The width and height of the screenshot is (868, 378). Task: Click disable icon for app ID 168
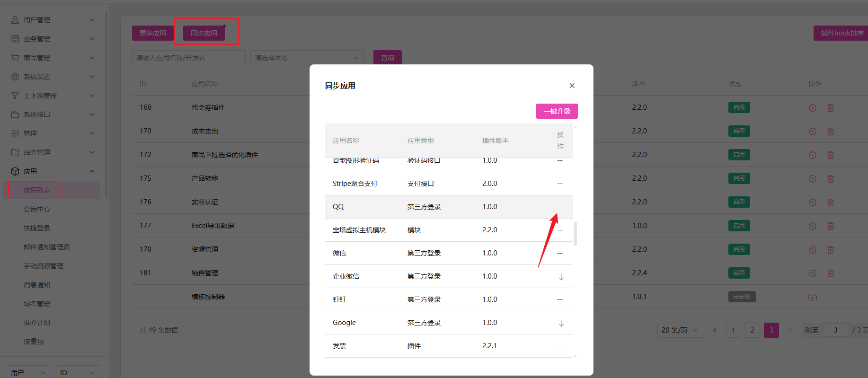coord(812,108)
